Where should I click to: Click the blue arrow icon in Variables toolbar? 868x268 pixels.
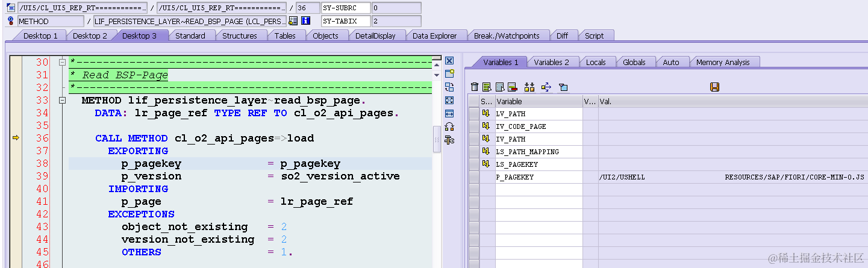pyautogui.click(x=546, y=87)
